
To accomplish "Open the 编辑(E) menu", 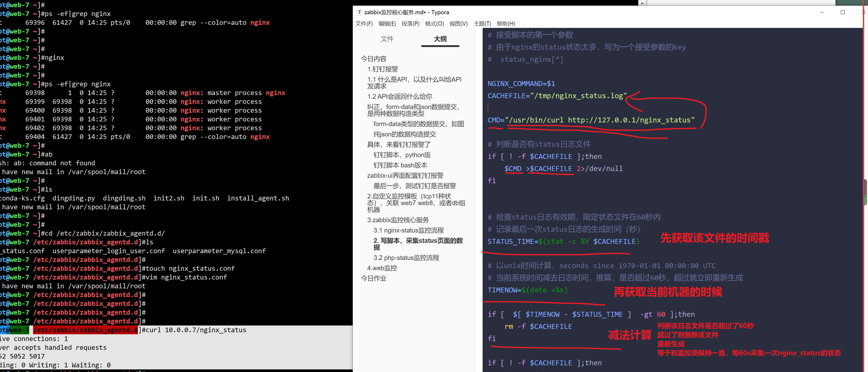I will point(387,24).
